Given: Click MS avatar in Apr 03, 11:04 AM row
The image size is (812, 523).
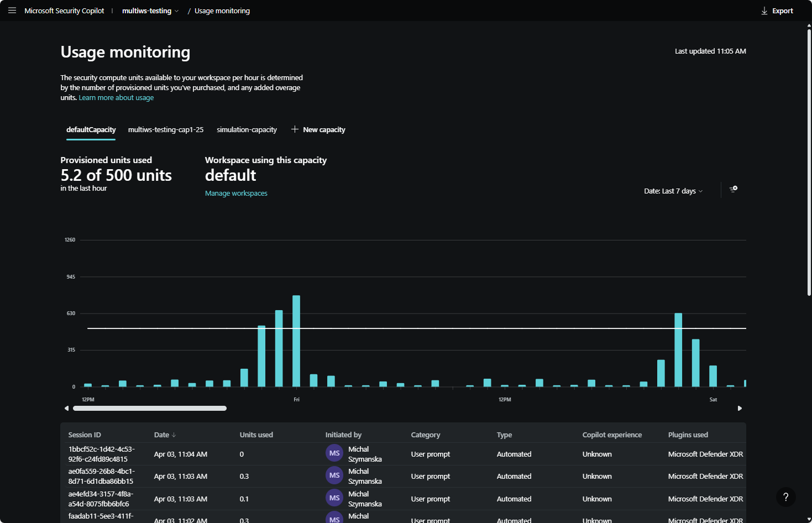Looking at the screenshot, I should 334,453.
